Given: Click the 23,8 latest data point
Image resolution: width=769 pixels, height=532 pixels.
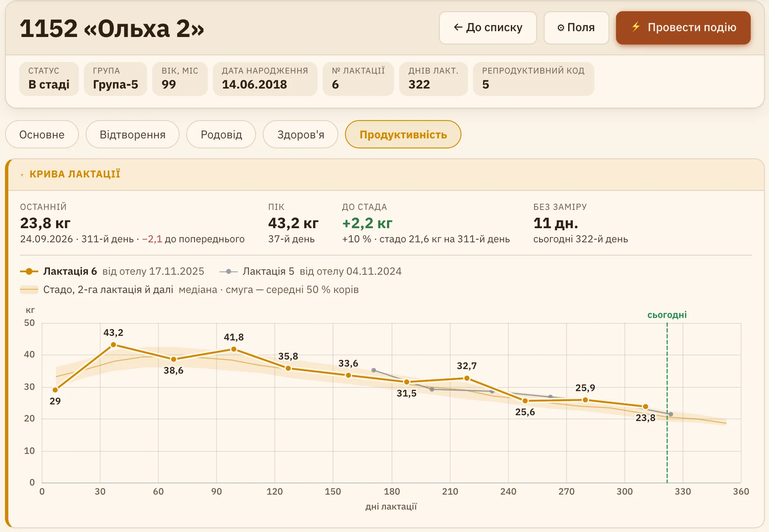Looking at the screenshot, I should [645, 406].
